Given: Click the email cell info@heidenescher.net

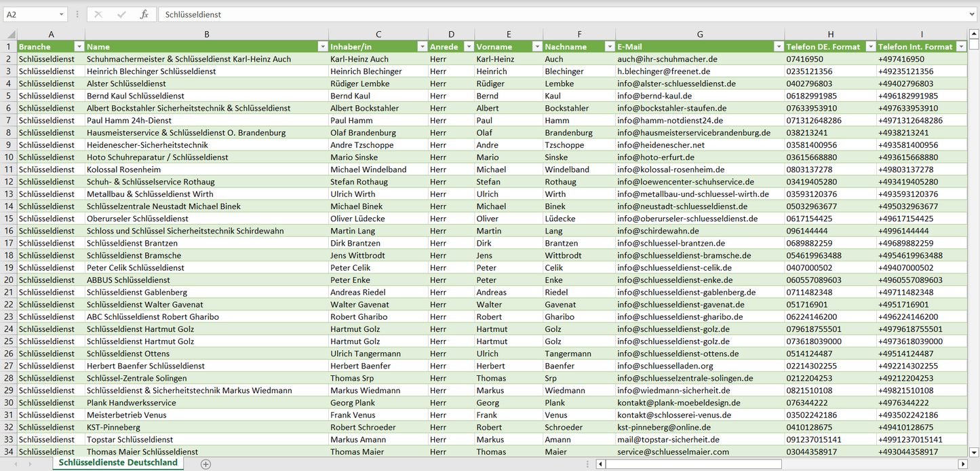Looking at the screenshot, I should click(661, 145).
